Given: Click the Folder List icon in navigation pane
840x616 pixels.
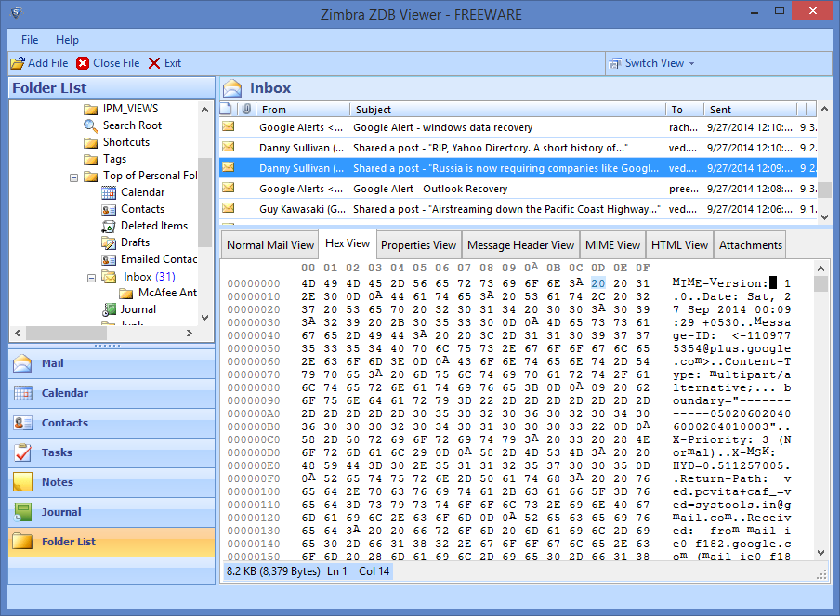Looking at the screenshot, I should (x=22, y=542).
